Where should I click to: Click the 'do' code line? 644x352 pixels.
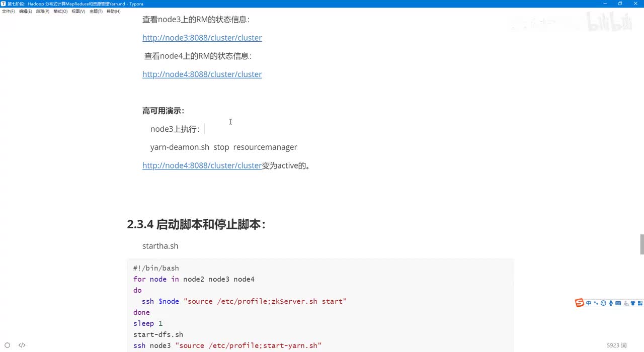[137, 290]
